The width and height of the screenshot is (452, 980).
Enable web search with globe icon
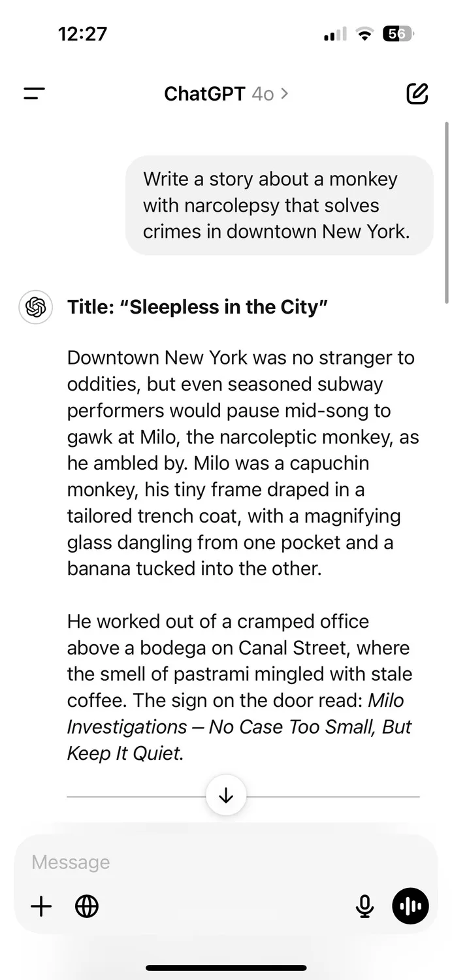(87, 906)
